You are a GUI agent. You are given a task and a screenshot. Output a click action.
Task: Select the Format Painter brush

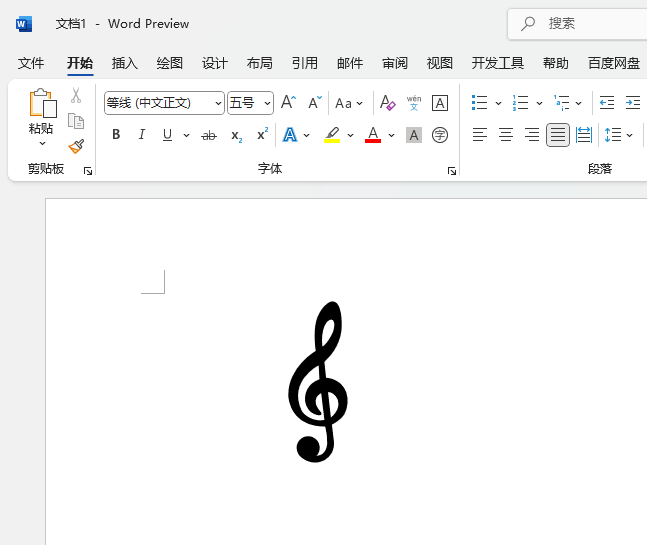tap(76, 146)
